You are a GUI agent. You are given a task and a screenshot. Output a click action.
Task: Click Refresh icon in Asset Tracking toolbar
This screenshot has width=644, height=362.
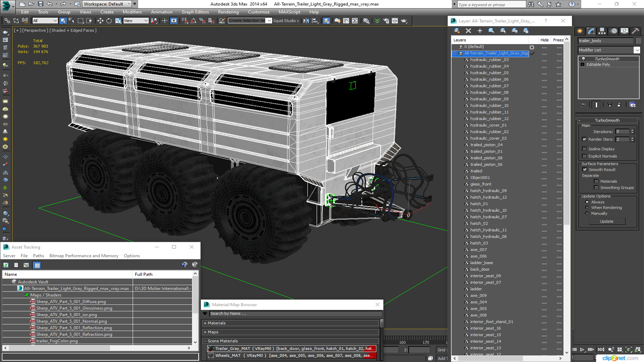click(x=6, y=265)
